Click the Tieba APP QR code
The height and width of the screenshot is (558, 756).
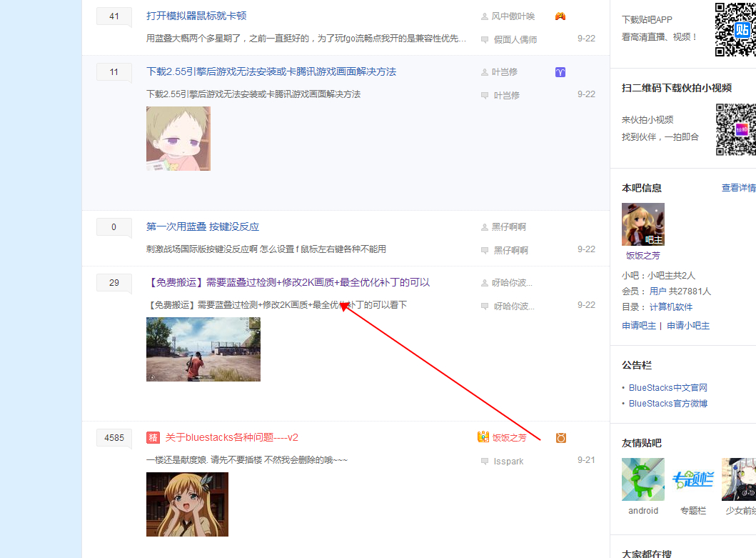pos(735,29)
